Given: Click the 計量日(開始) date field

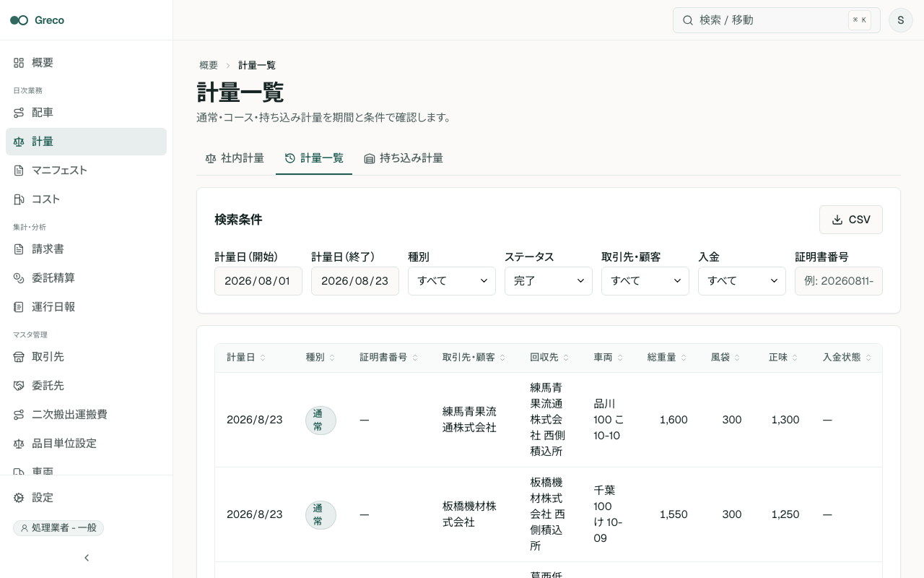Looking at the screenshot, I should pos(258,281).
